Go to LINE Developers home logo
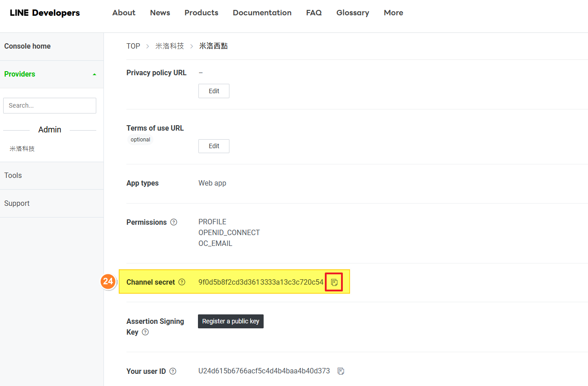 (x=45, y=13)
